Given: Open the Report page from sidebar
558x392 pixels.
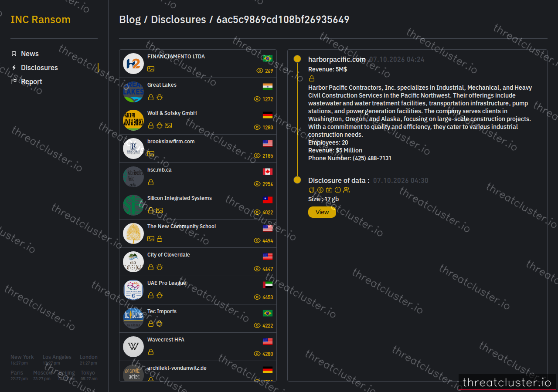Looking at the screenshot, I should coord(31,81).
